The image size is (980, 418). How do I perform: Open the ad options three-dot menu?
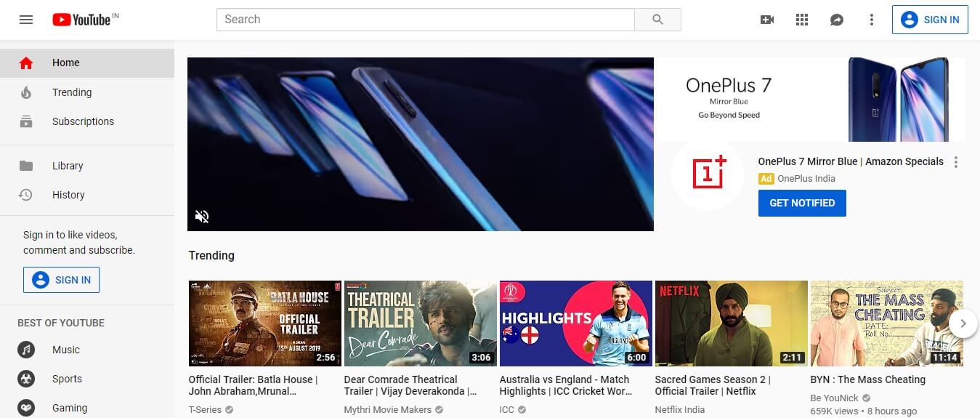(956, 162)
